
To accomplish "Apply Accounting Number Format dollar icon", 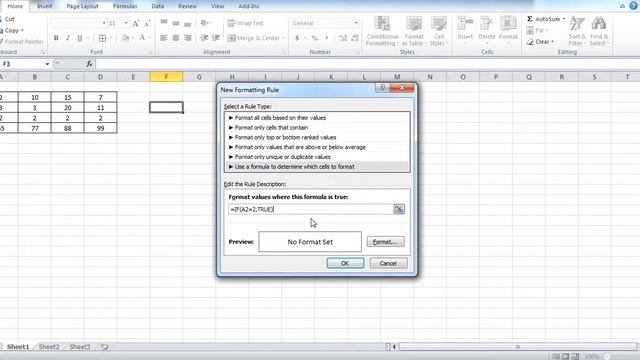I will [297, 38].
